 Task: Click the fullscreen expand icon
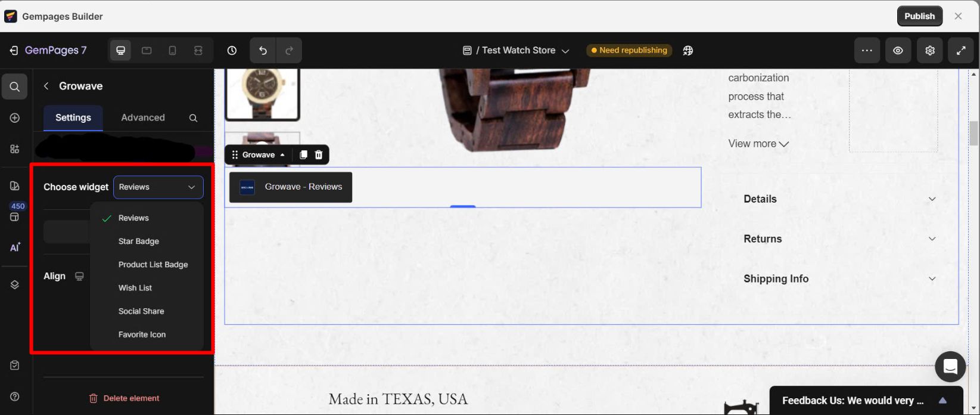pyautogui.click(x=961, y=51)
